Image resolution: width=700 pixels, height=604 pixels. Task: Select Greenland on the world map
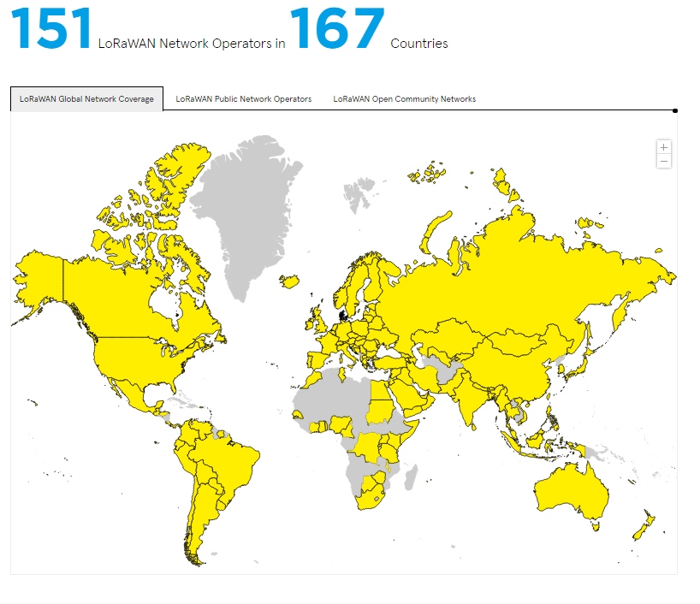tap(250, 214)
